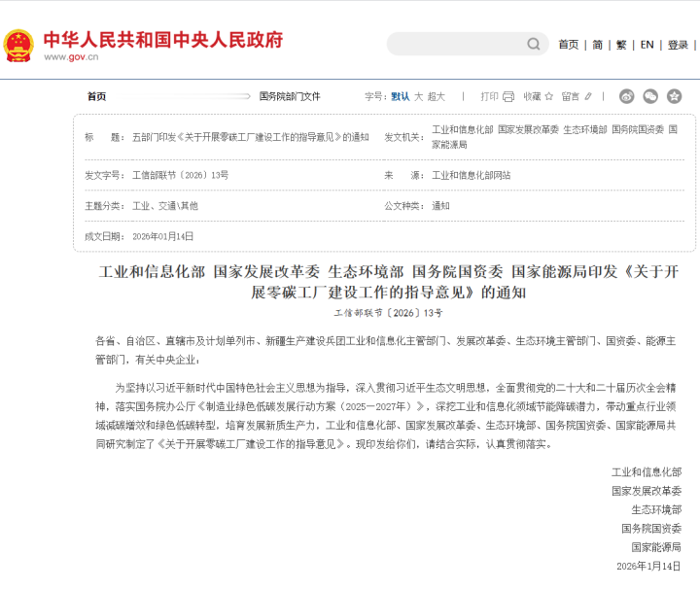The height and width of the screenshot is (589, 700).
Task: Set font size to 大
Action: point(419,96)
